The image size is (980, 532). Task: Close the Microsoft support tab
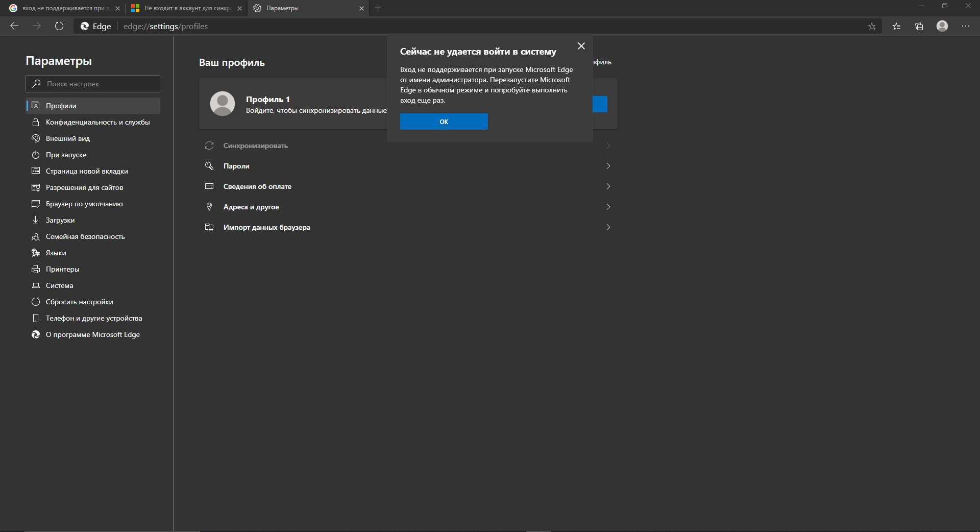239,8
